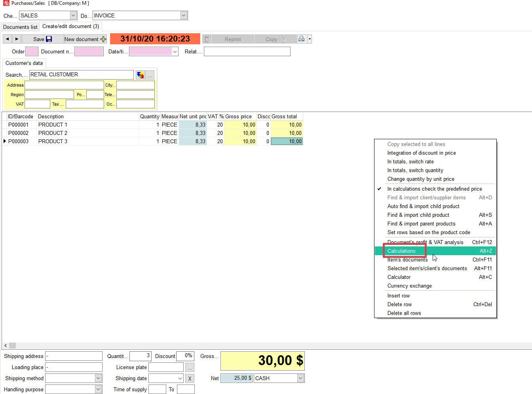Select the PRODUCT 2 description cell
The height and width of the screenshot is (394, 532).
pyautogui.click(x=88, y=133)
